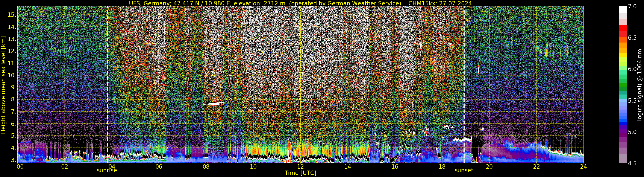Click the "12." height axis tick label
The image size is (644, 177).
[x=12, y=51]
